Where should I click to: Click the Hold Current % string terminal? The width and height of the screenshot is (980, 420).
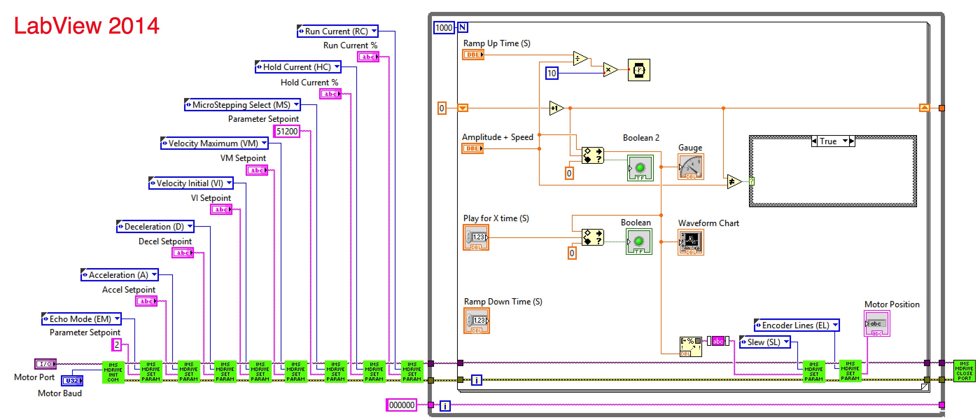pos(330,94)
